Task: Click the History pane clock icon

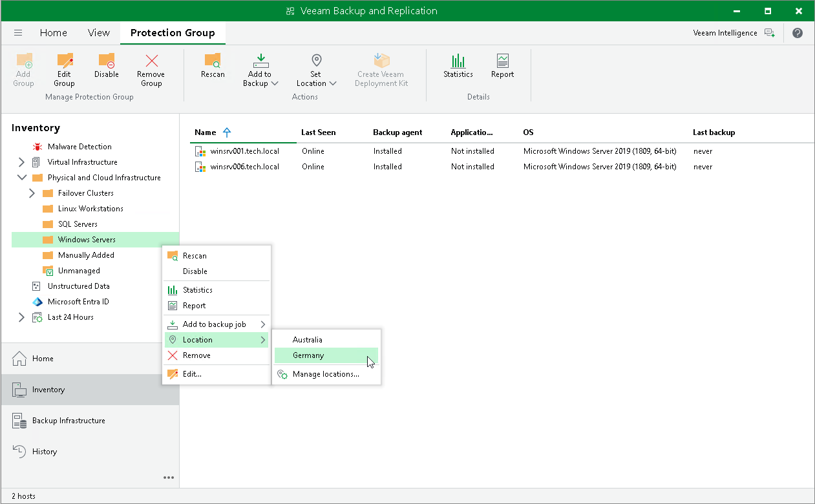Action: [19, 452]
